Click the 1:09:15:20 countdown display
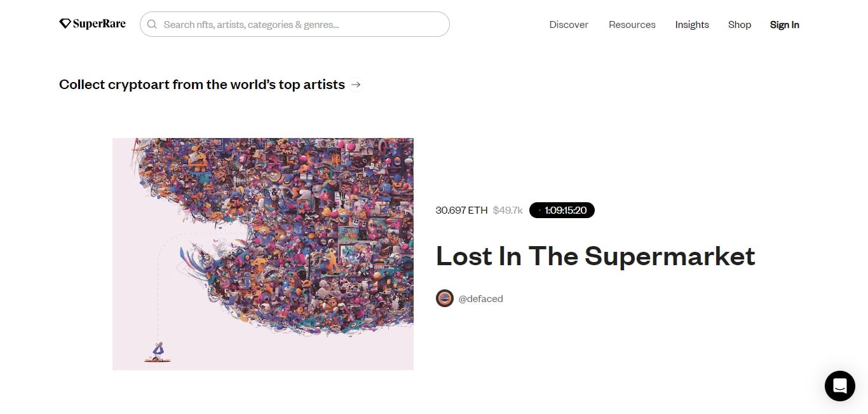The height and width of the screenshot is (414, 868). tap(567, 210)
